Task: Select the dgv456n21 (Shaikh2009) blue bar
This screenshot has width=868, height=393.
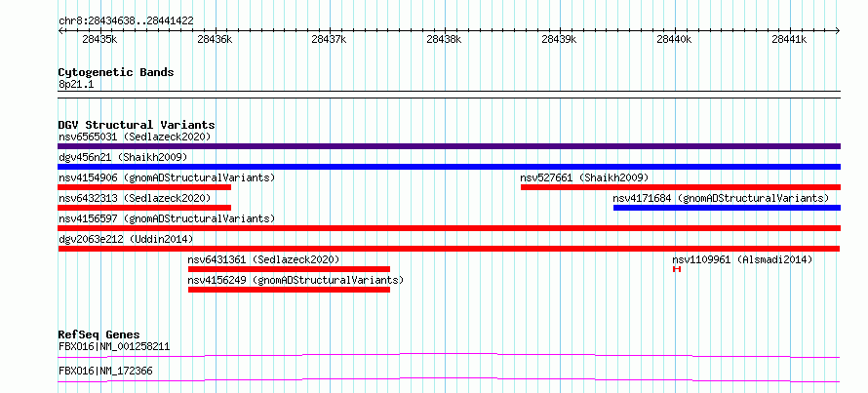Action: coord(449,167)
